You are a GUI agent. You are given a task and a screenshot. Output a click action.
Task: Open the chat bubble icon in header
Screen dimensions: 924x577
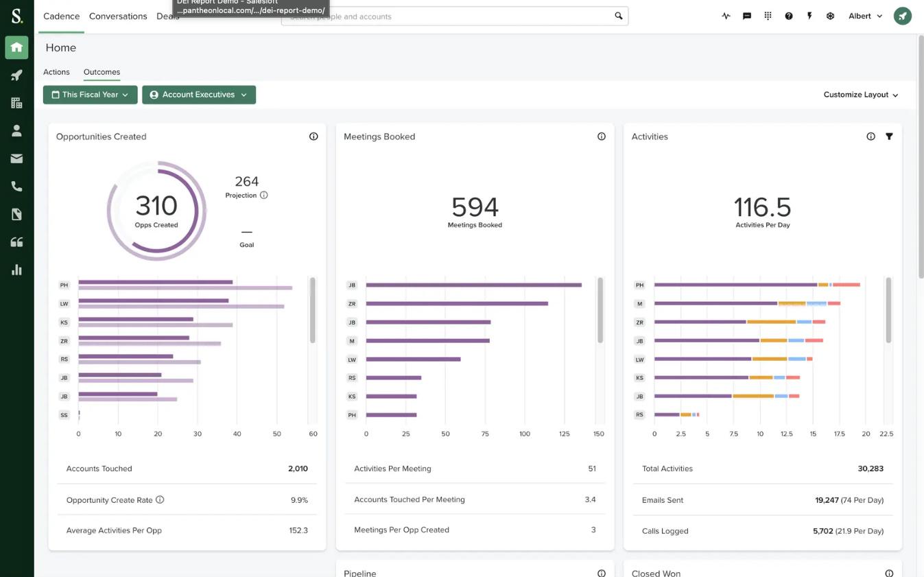pyautogui.click(x=747, y=16)
